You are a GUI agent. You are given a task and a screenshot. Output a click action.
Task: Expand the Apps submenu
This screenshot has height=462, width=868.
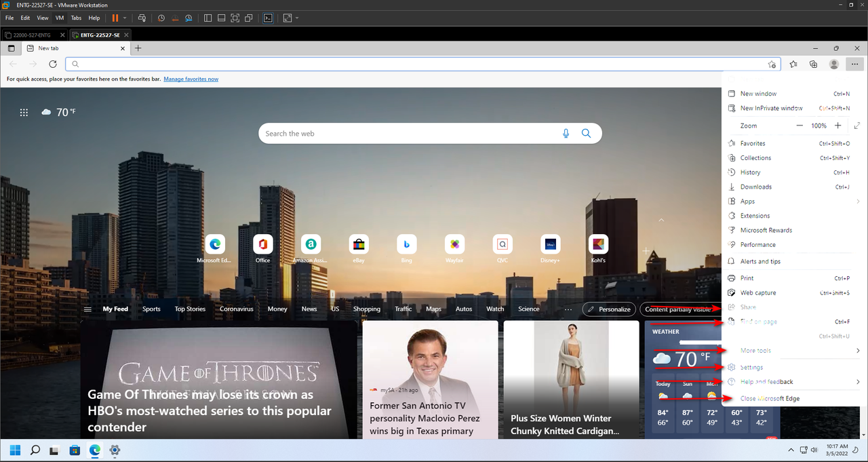coord(794,201)
